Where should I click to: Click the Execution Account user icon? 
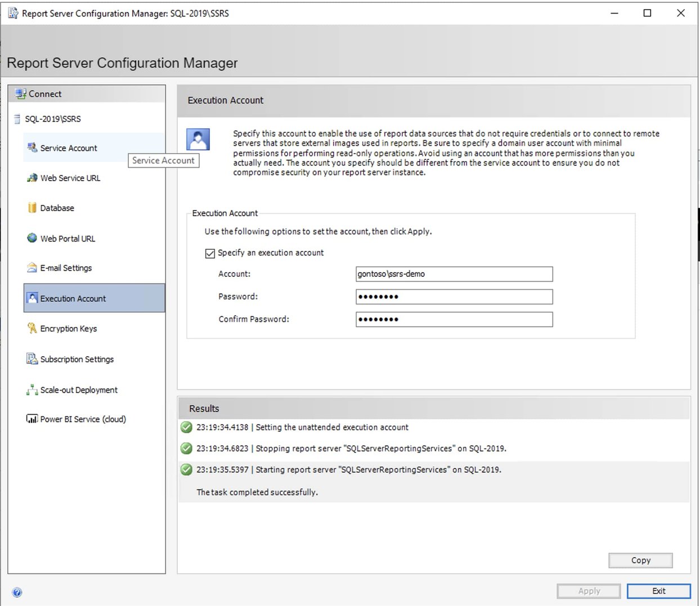point(32,298)
